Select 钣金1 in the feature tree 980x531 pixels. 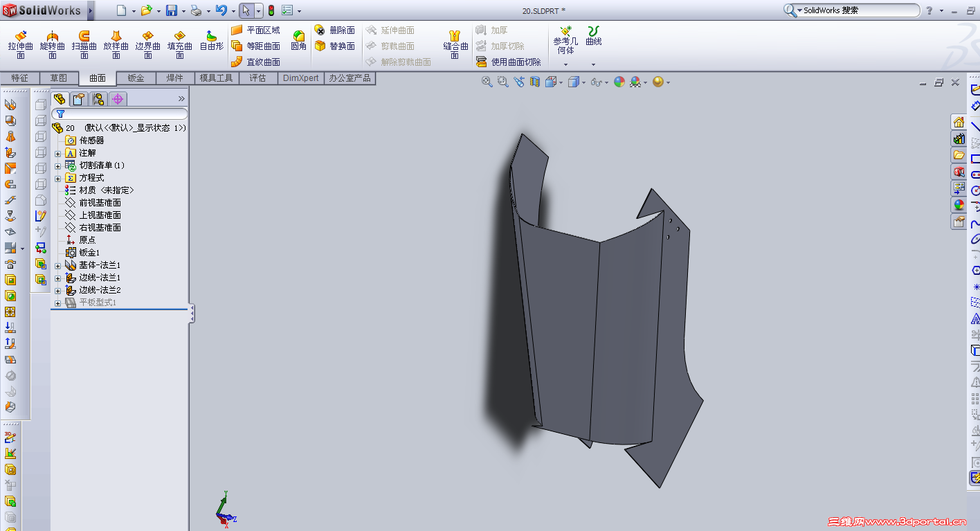coord(82,253)
